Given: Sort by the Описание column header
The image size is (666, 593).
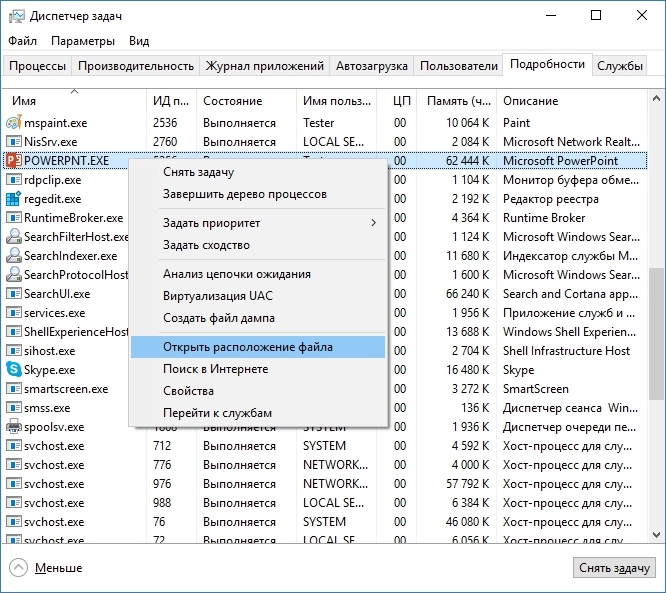Looking at the screenshot, I should tap(572, 101).
